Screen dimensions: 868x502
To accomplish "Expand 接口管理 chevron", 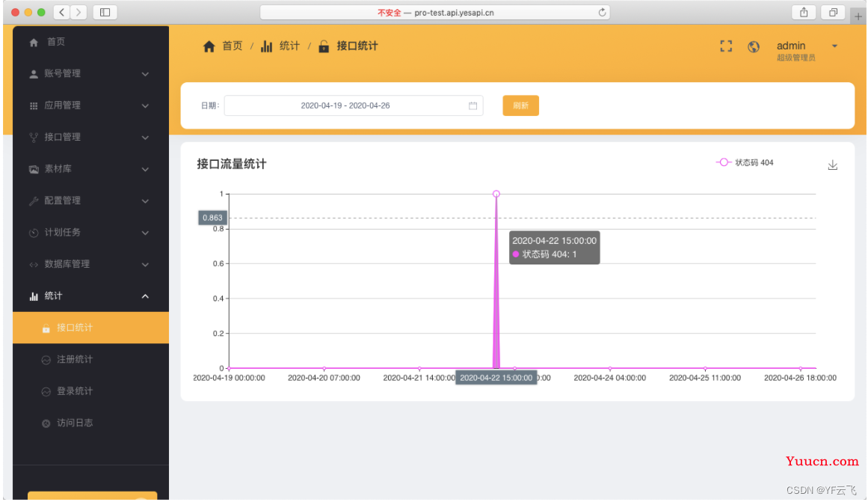I will [145, 138].
